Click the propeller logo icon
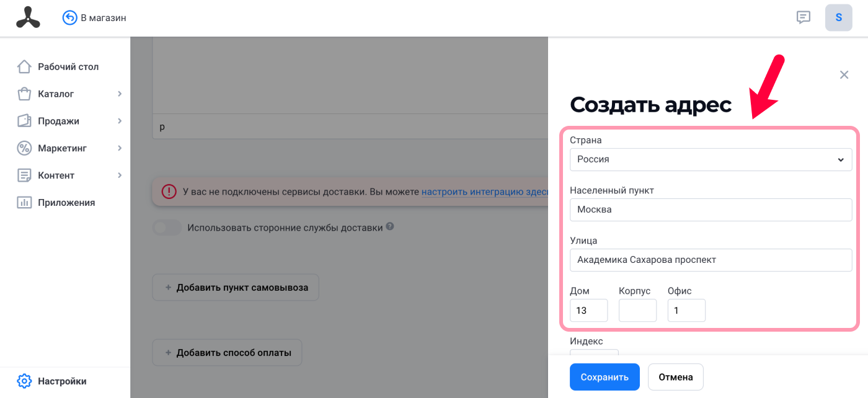The width and height of the screenshot is (868, 398). click(28, 17)
